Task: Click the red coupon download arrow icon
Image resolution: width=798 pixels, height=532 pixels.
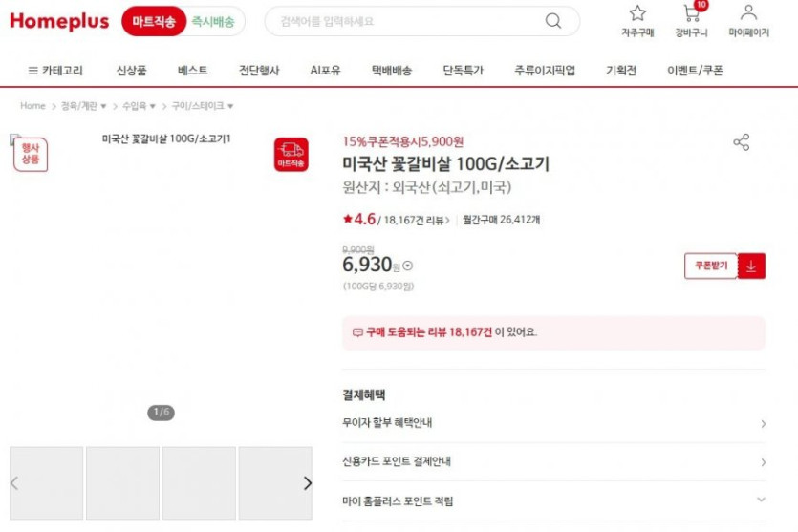Action: [751, 266]
